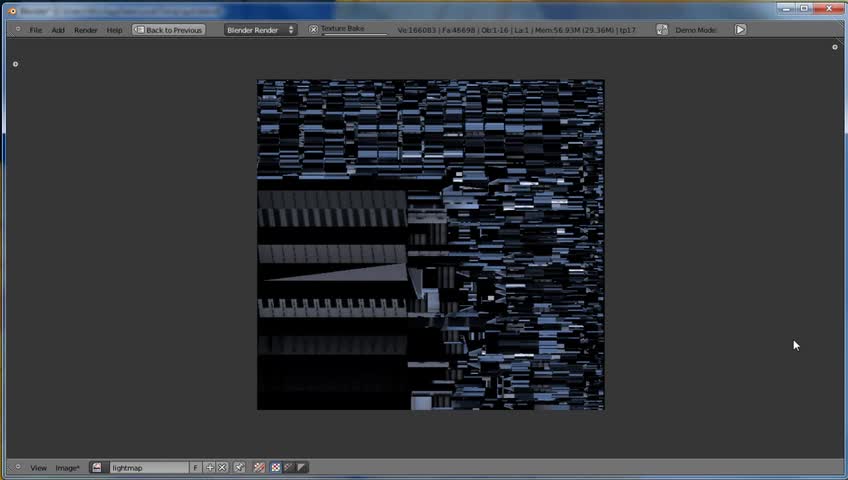Expand the right properties region plus
This screenshot has width=848, height=480.
pyautogui.click(x=834, y=47)
